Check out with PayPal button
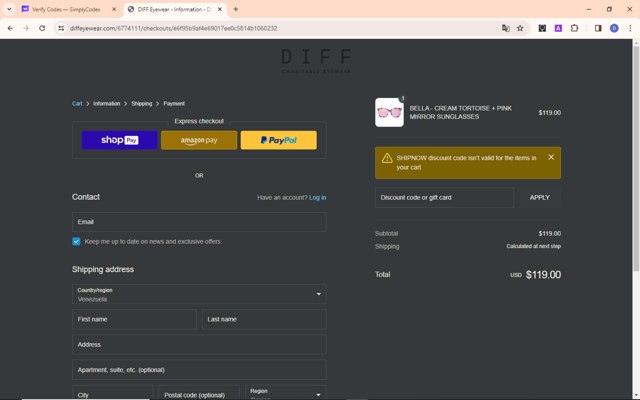 278,140
